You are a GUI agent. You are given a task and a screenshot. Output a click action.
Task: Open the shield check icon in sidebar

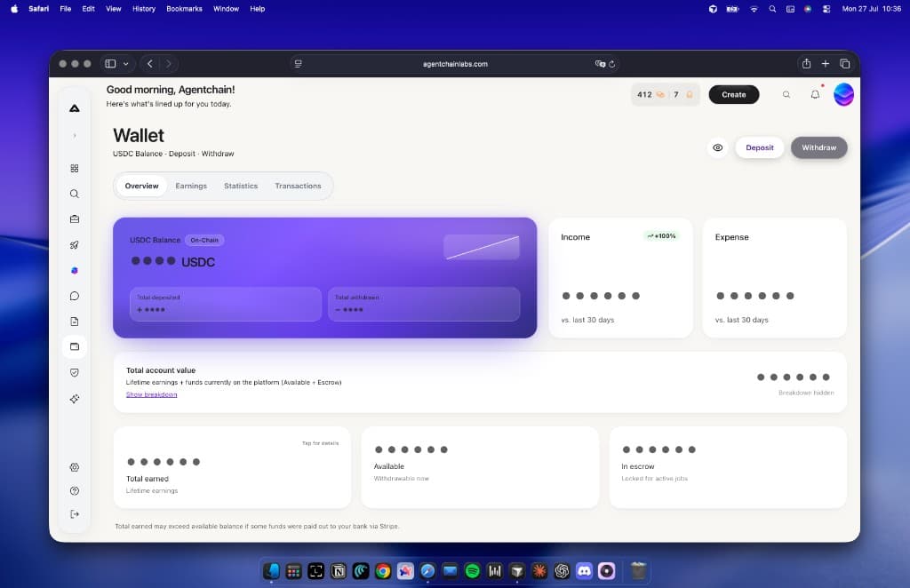click(x=75, y=372)
